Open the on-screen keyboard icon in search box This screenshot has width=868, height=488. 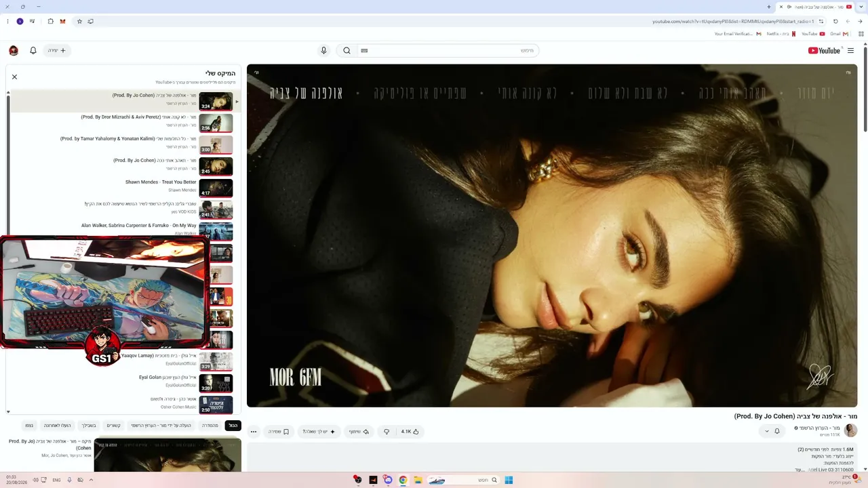364,50
